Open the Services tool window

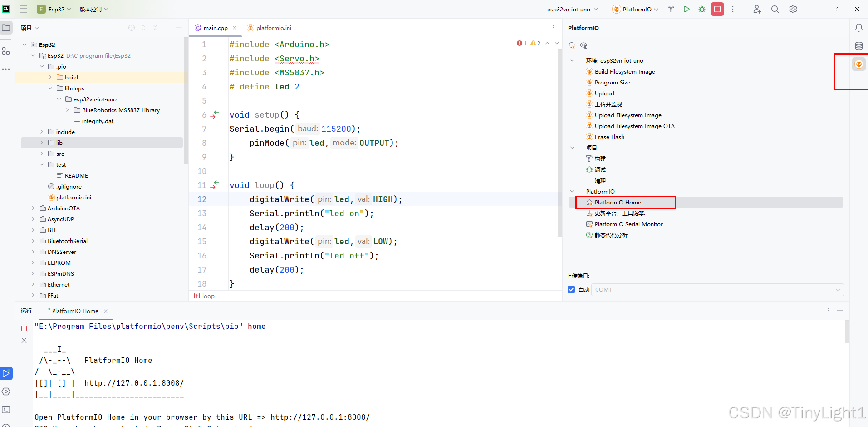pyautogui.click(x=6, y=392)
